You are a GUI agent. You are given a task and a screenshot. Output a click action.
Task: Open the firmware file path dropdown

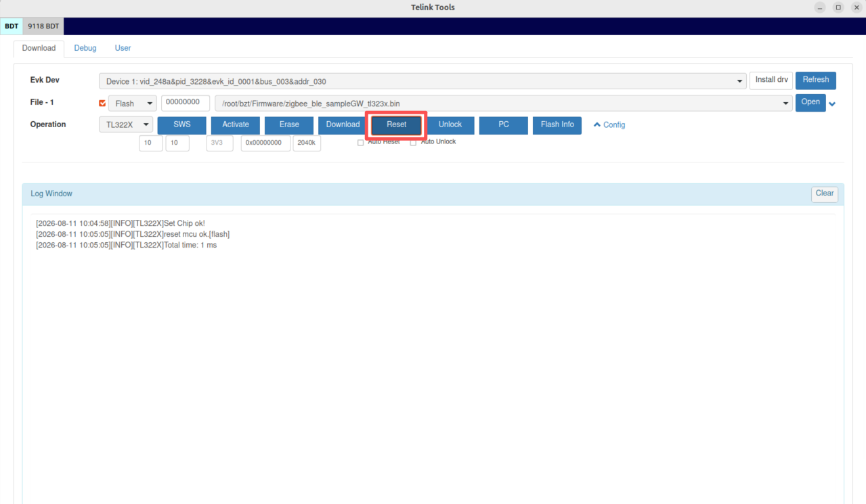click(x=503, y=104)
